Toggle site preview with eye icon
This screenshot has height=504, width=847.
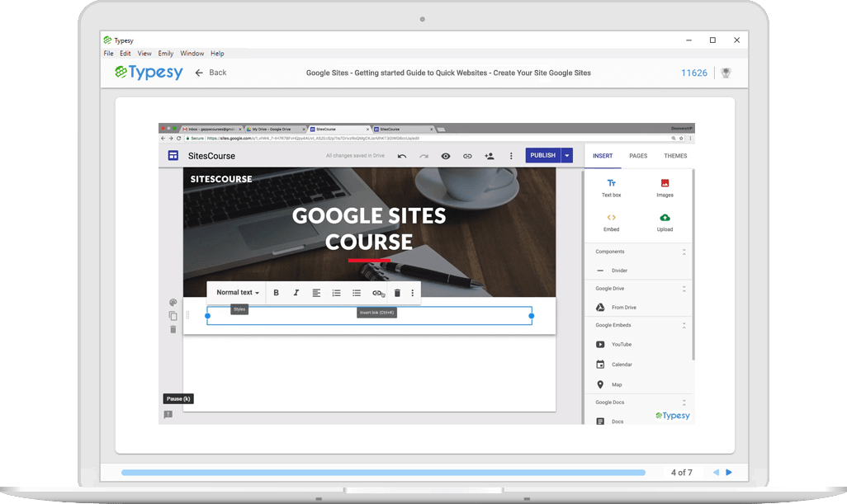tap(446, 156)
